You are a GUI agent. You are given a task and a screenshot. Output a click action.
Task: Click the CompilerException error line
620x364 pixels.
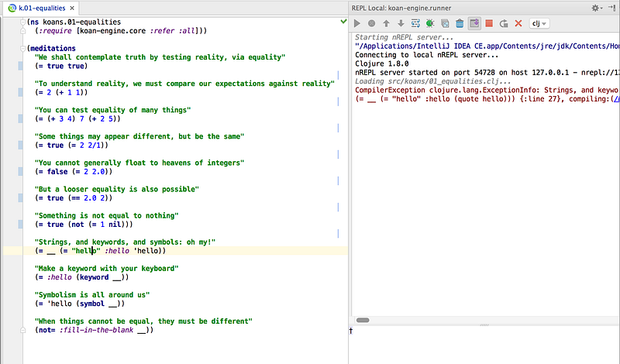tap(487, 90)
